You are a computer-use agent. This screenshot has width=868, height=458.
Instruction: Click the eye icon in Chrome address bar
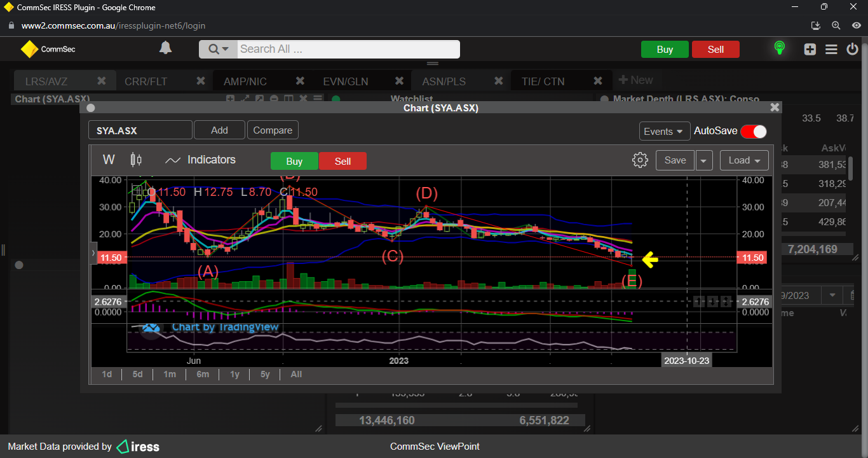[x=857, y=26]
